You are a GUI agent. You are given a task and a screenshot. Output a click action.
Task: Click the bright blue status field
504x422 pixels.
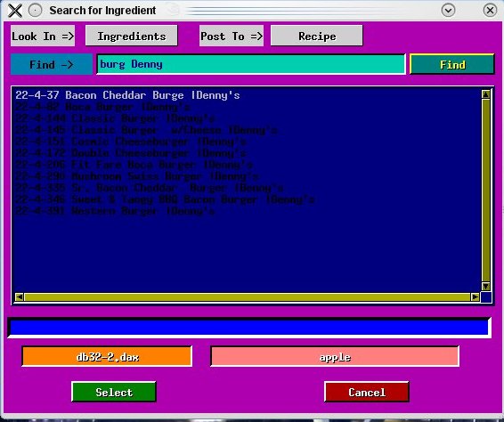pos(249,328)
